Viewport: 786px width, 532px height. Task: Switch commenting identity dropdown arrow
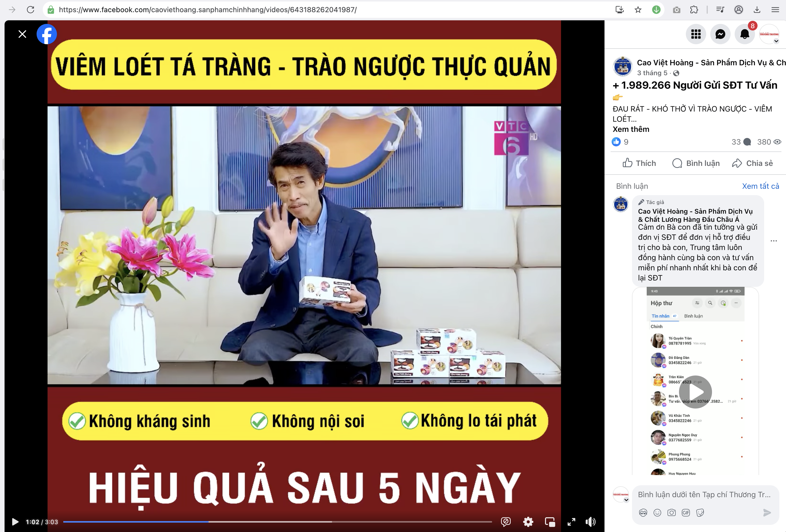click(626, 500)
